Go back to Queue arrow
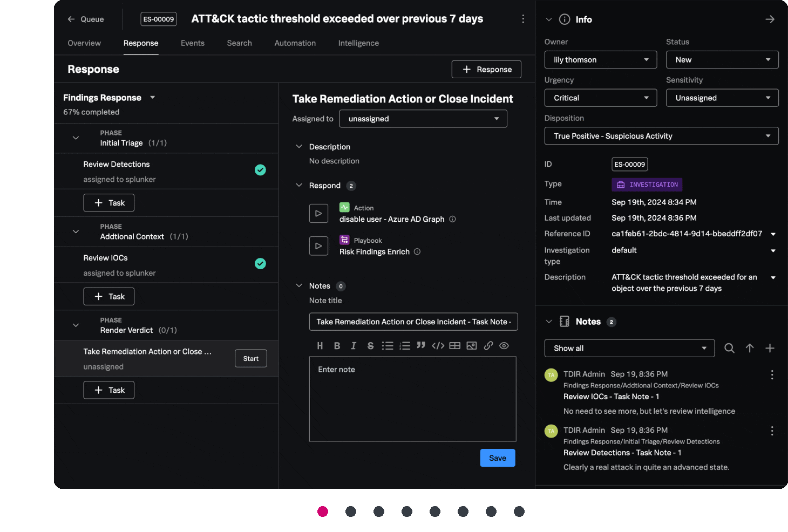Screen dimensions: 788x532 (x=71, y=19)
